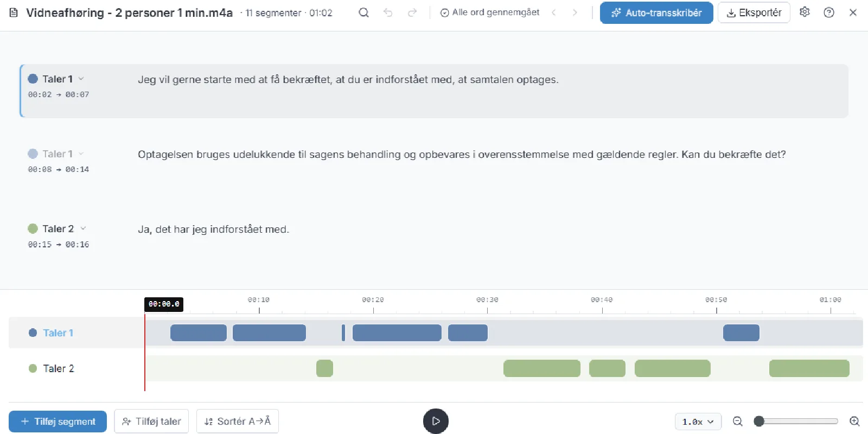Select last Taler 2 timeline block
The image size is (868, 434).
(809, 368)
